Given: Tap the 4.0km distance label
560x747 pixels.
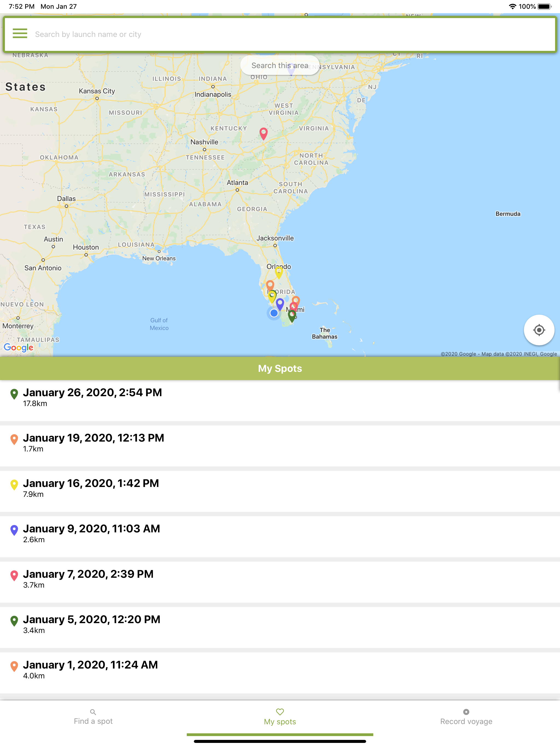Looking at the screenshot, I should [x=34, y=676].
